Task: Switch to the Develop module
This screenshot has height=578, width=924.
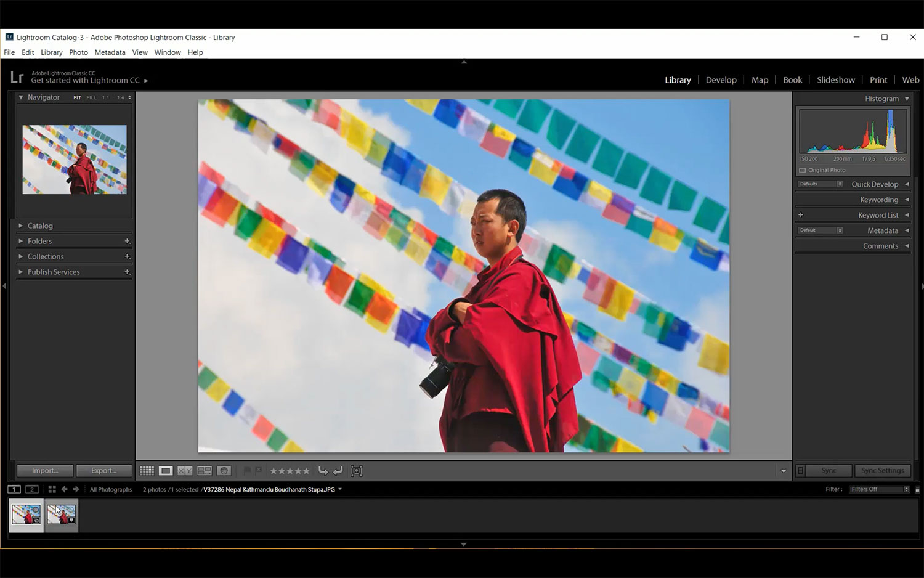Action: pos(721,80)
